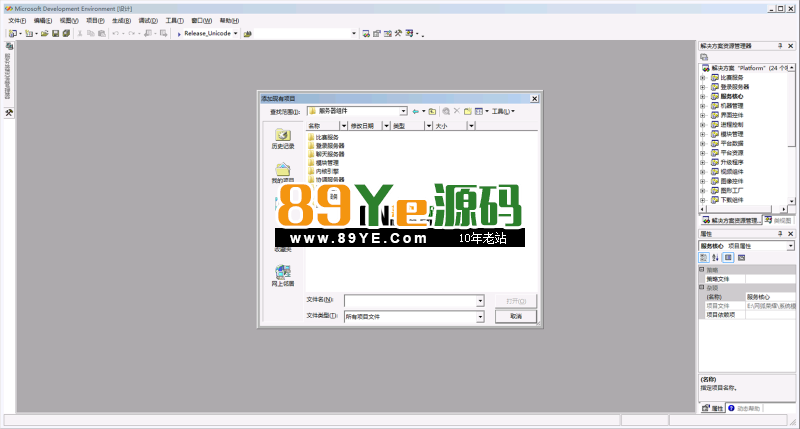Pin the Properties panel
This screenshot has width=800, height=429.
(x=780, y=234)
